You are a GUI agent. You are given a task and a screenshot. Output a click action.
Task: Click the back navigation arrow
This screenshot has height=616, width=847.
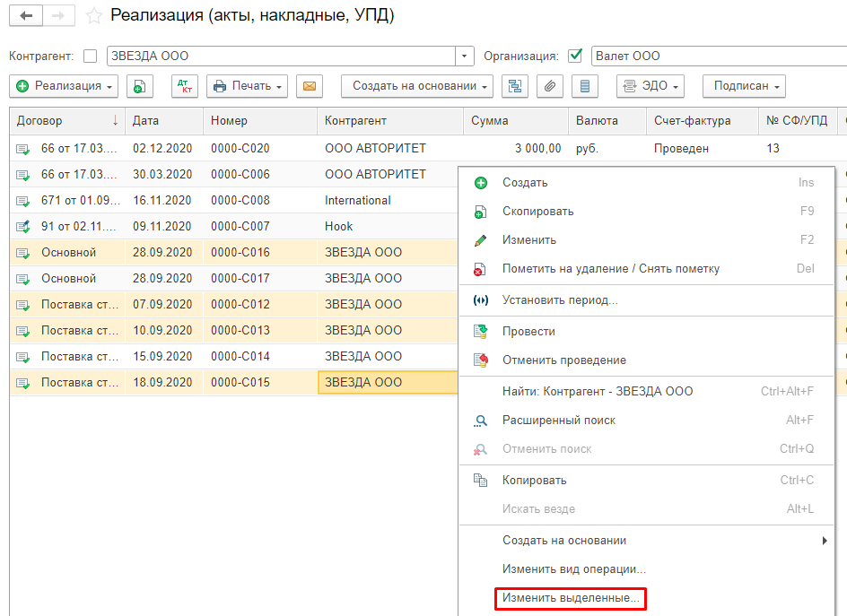pyautogui.click(x=26, y=16)
